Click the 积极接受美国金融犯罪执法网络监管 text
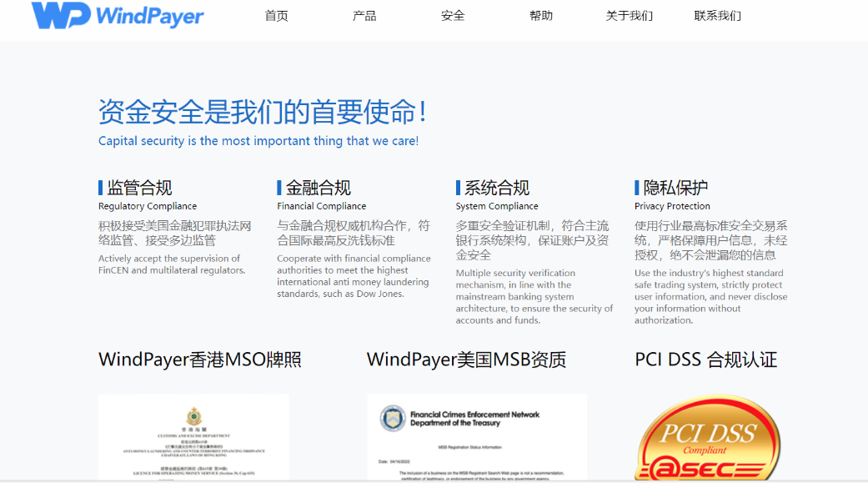 click(175, 234)
